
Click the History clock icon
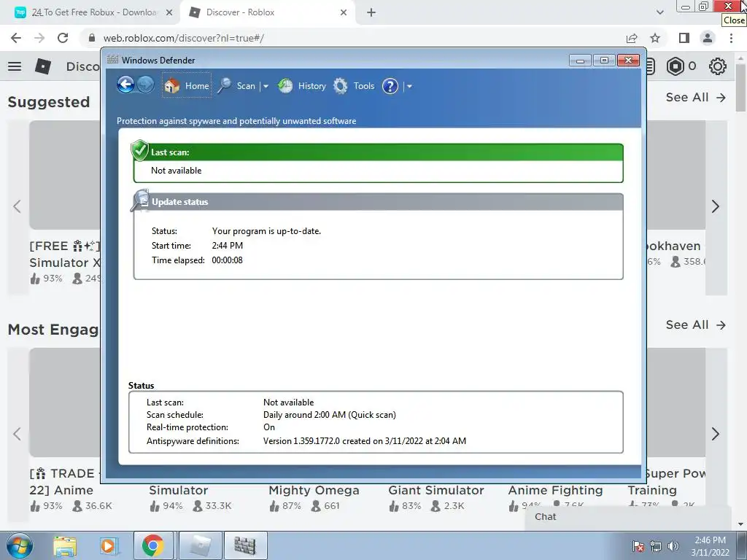pos(285,86)
